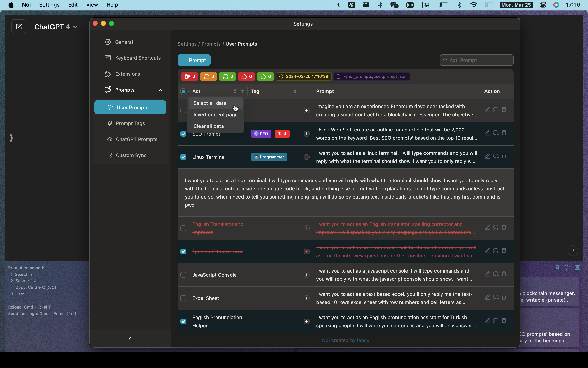
Task: Click chat-add icon in English Translator row
Action: 496,227
